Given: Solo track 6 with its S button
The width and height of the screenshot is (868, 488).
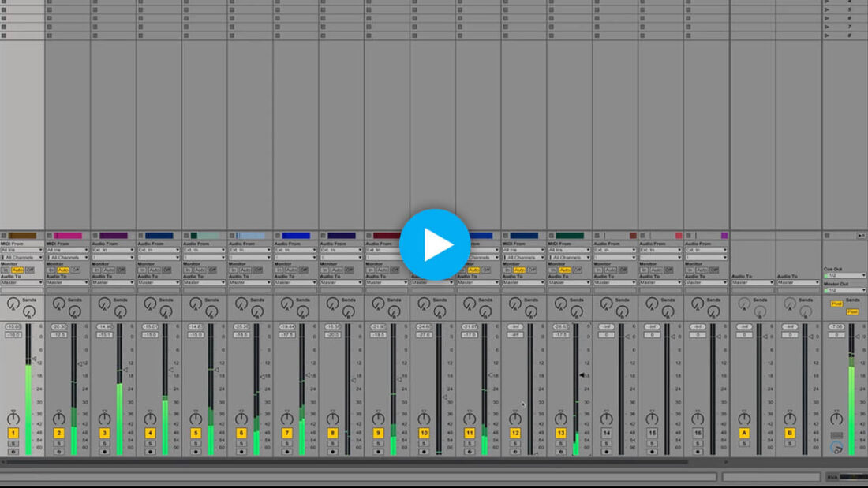Looking at the screenshot, I should coord(241,444).
